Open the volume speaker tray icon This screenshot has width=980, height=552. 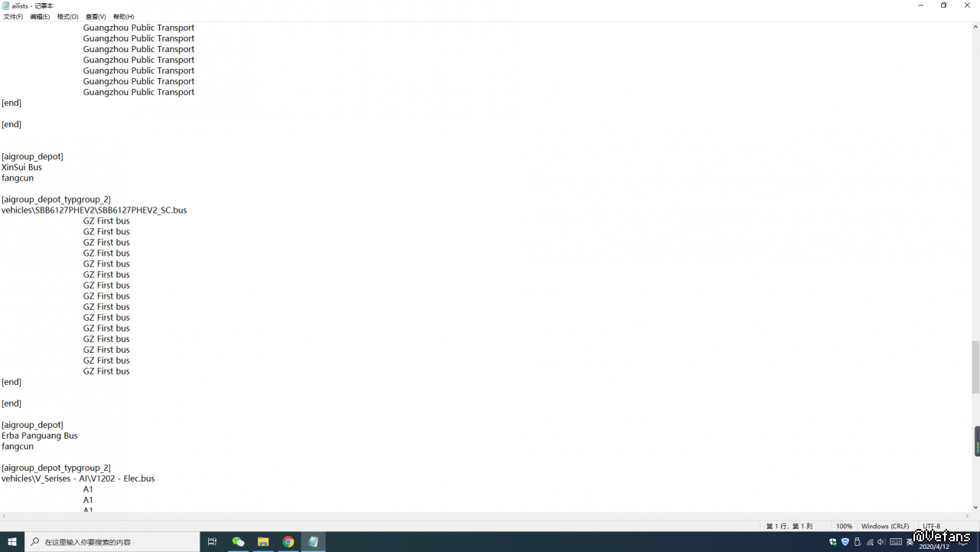click(x=881, y=542)
